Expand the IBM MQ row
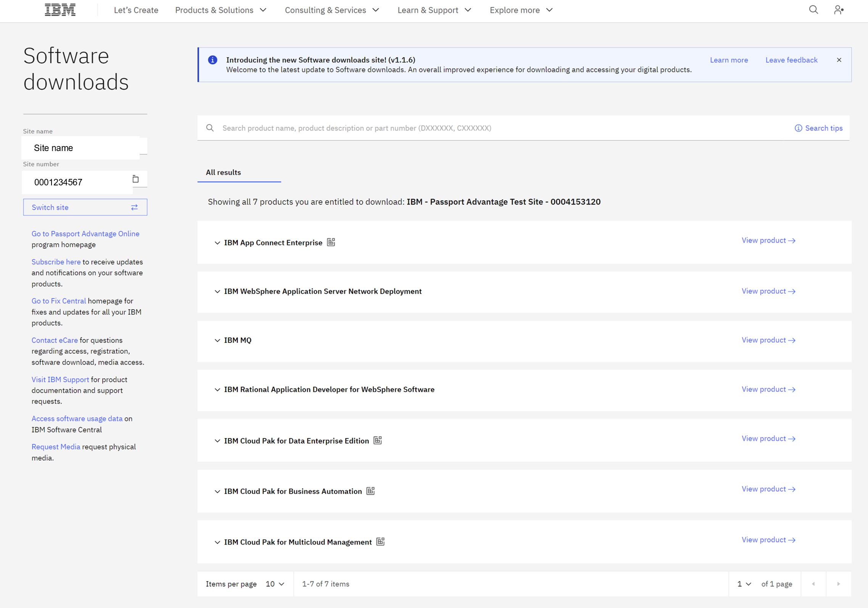The width and height of the screenshot is (868, 608). (217, 340)
